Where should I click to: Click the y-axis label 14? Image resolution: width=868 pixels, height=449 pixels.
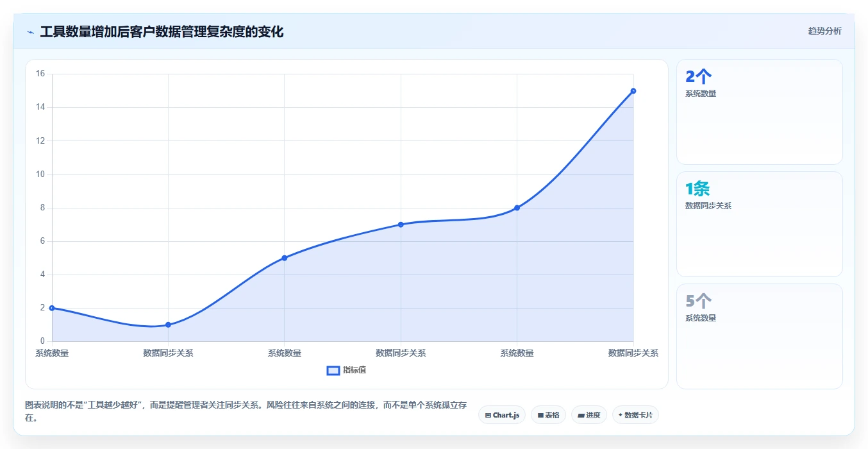pyautogui.click(x=40, y=107)
